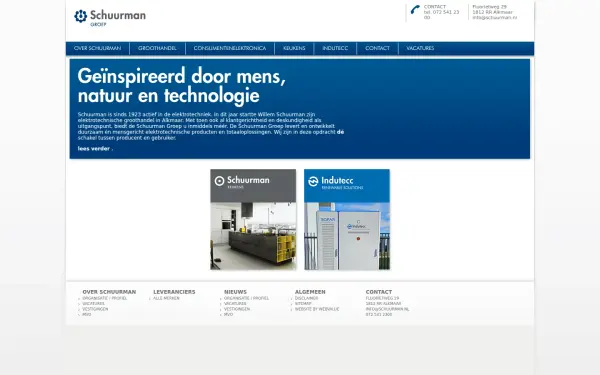This screenshot has height=375, width=600.
Task: Open 'Vacatures' under footer Over Schuurman
Action: 93,303
